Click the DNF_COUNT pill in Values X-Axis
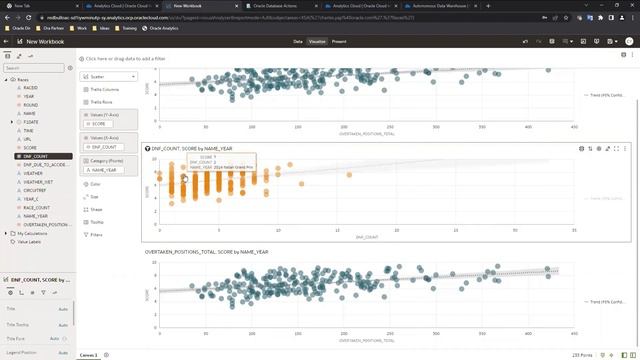The height and width of the screenshot is (360, 640). pos(103,147)
